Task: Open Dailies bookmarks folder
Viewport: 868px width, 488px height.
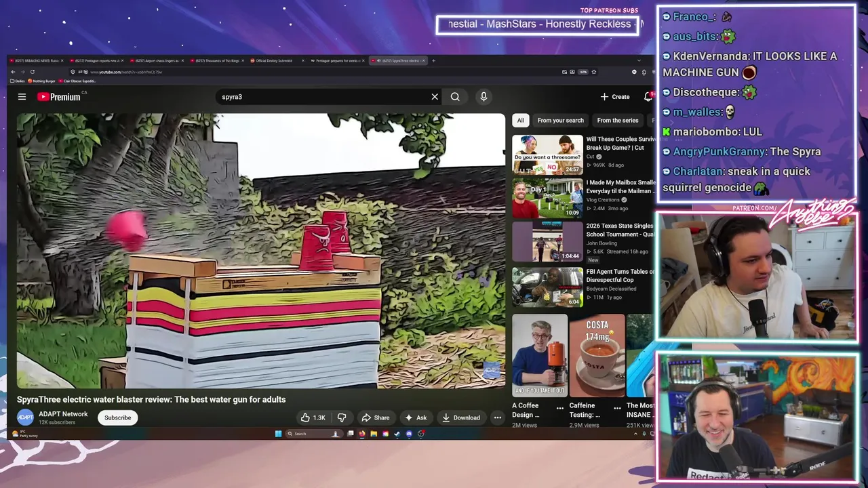Action: 18,81
